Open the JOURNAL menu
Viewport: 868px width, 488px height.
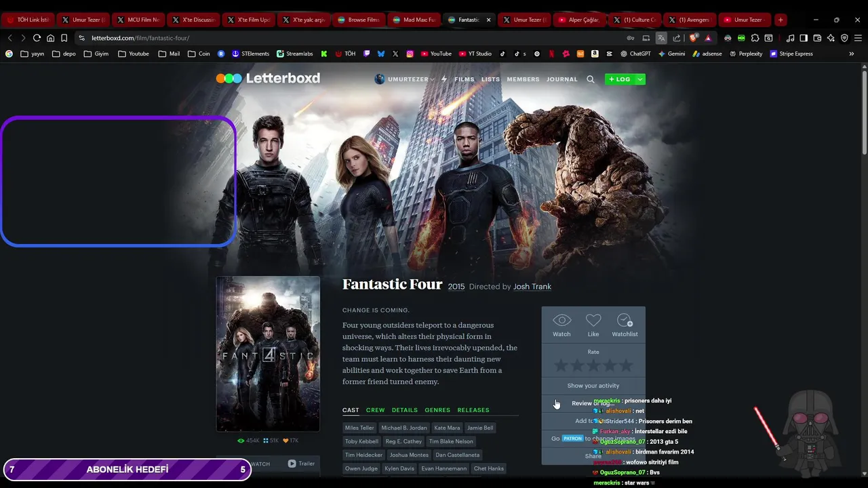[562, 79]
